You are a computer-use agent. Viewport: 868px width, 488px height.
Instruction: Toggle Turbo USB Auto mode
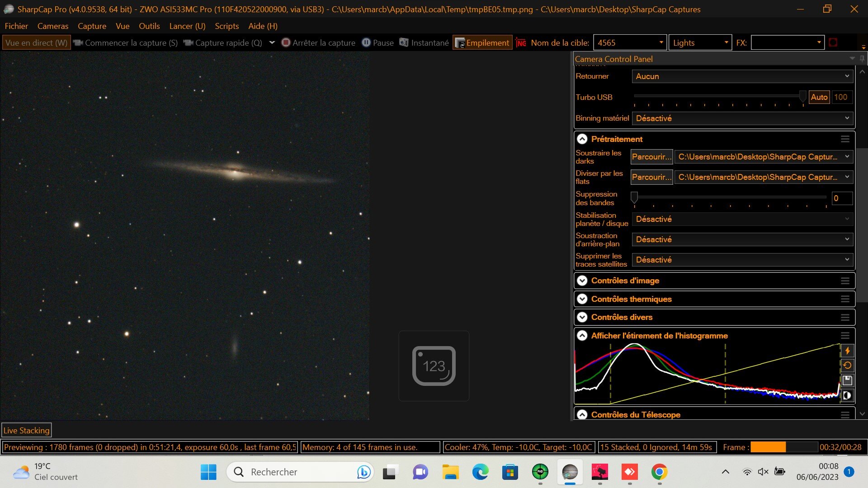tap(819, 97)
